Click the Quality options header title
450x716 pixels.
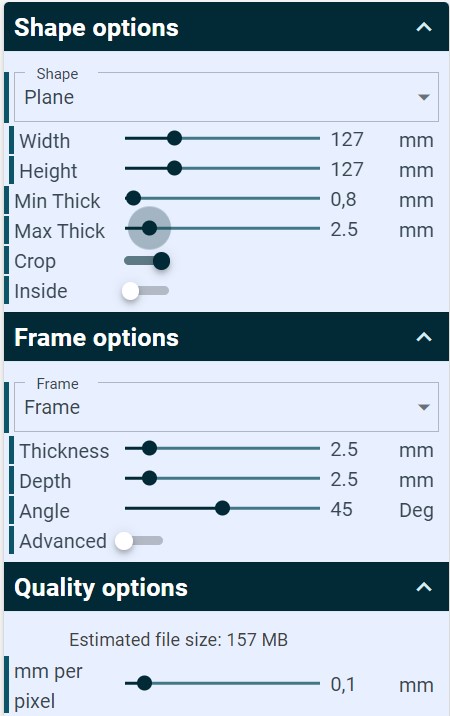[x=101, y=588]
